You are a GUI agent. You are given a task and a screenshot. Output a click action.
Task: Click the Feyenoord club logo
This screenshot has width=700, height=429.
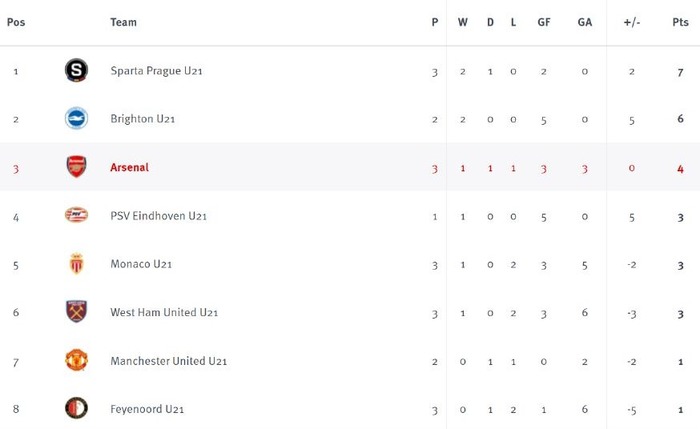(x=76, y=408)
